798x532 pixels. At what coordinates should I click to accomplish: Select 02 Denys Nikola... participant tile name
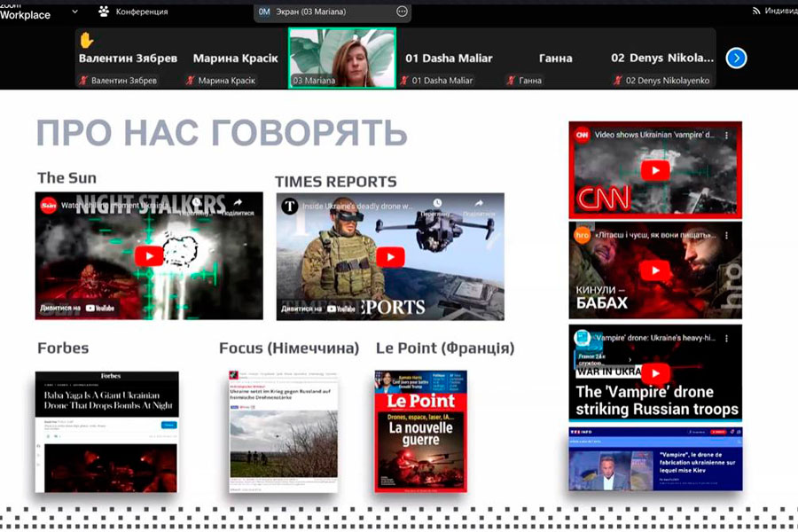[x=662, y=58]
